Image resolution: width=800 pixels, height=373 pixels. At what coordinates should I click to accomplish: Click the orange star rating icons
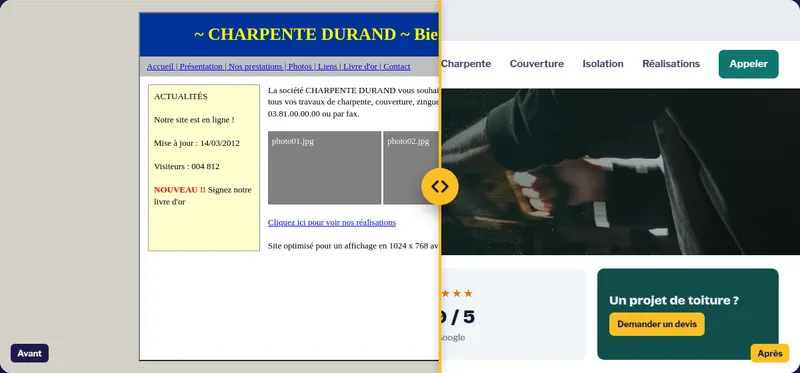point(457,293)
